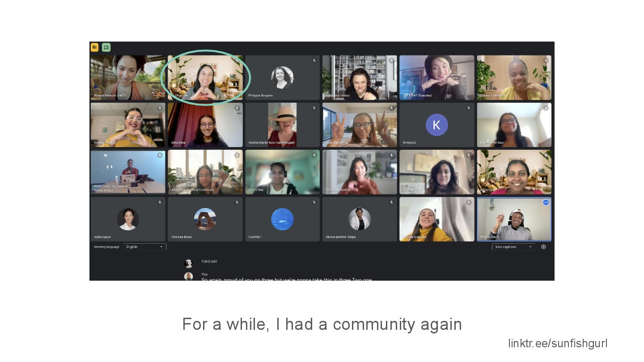Click the muted mic icon on Philippa Burgess tile

tap(314, 60)
